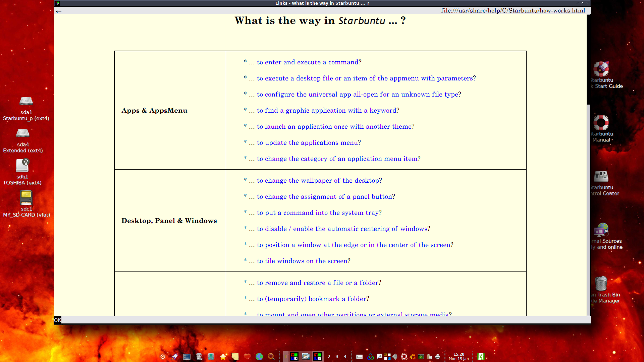644x362 pixels.
Task: Open the Trash Bin desktop icon
Action: [x=601, y=284]
